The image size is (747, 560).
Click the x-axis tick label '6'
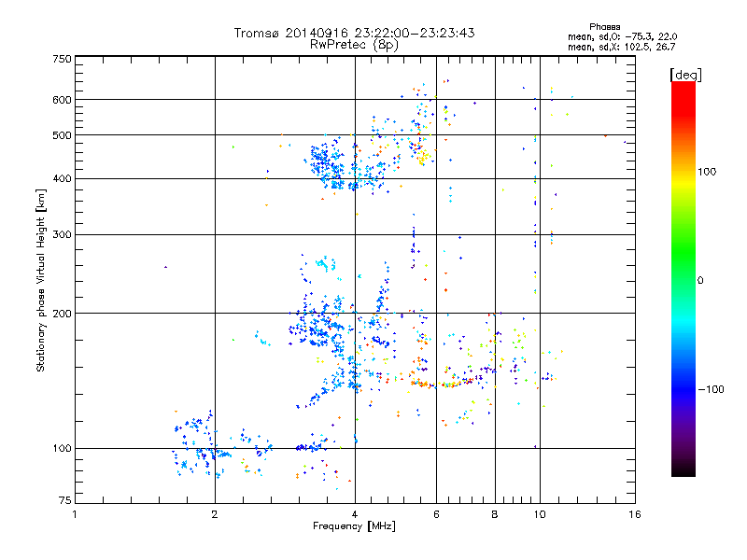tap(436, 514)
